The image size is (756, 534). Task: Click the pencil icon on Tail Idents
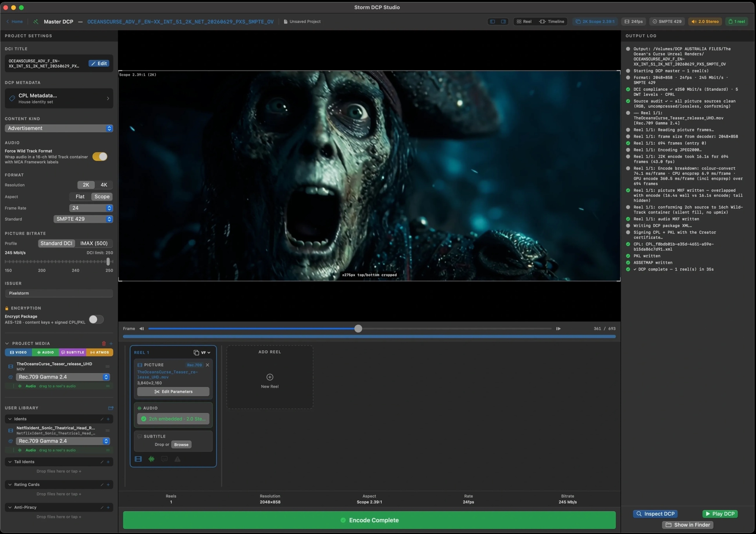(x=102, y=462)
